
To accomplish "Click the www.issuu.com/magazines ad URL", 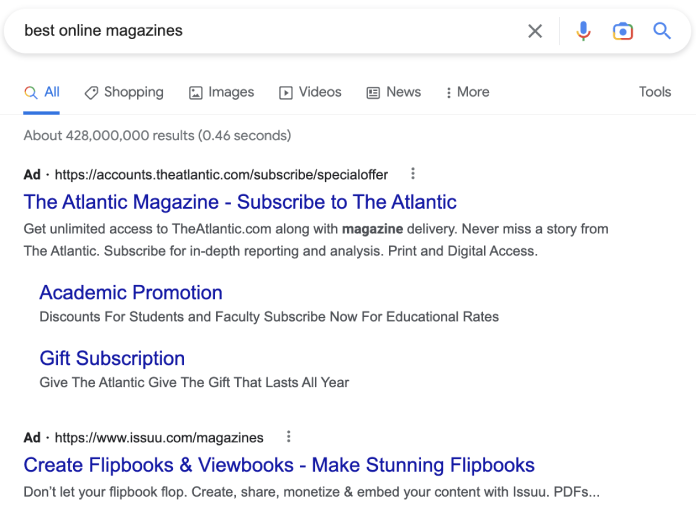I will click(159, 438).
